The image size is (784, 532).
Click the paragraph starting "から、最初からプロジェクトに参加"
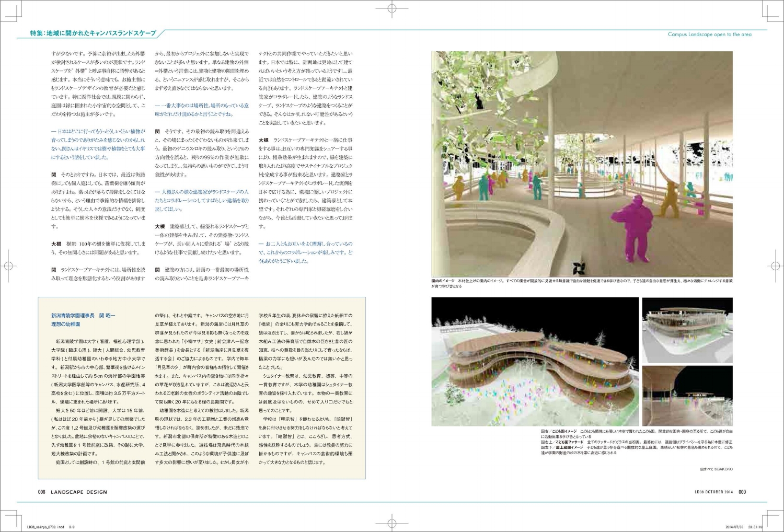(x=202, y=71)
